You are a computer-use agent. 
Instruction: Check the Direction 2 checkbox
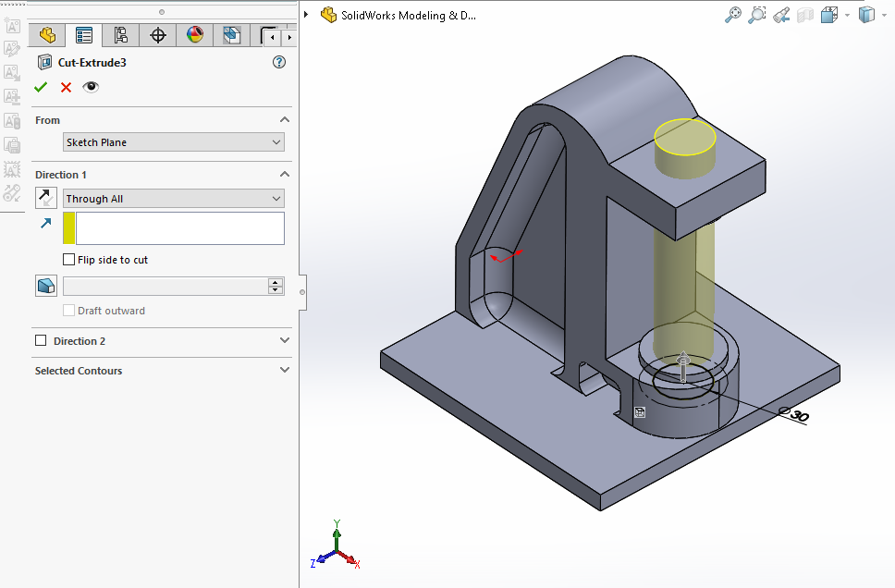point(41,341)
